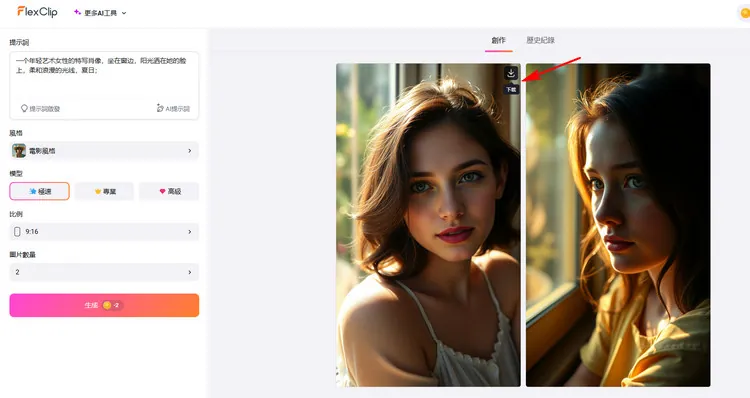Image resolution: width=750 pixels, height=398 pixels.
Task: Download the first generated portrait
Action: [x=511, y=73]
